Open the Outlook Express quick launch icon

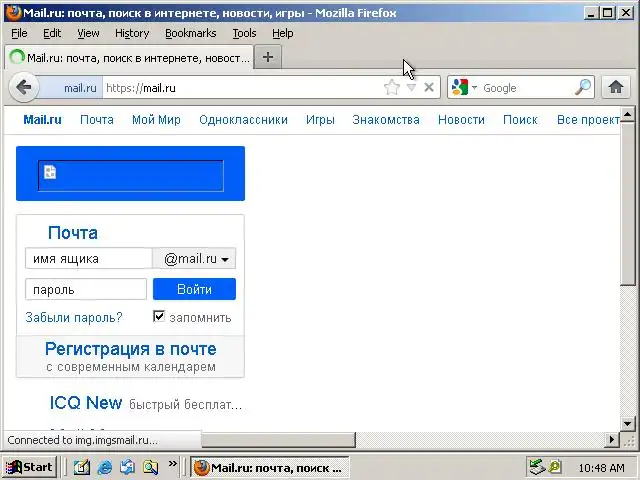click(128, 467)
